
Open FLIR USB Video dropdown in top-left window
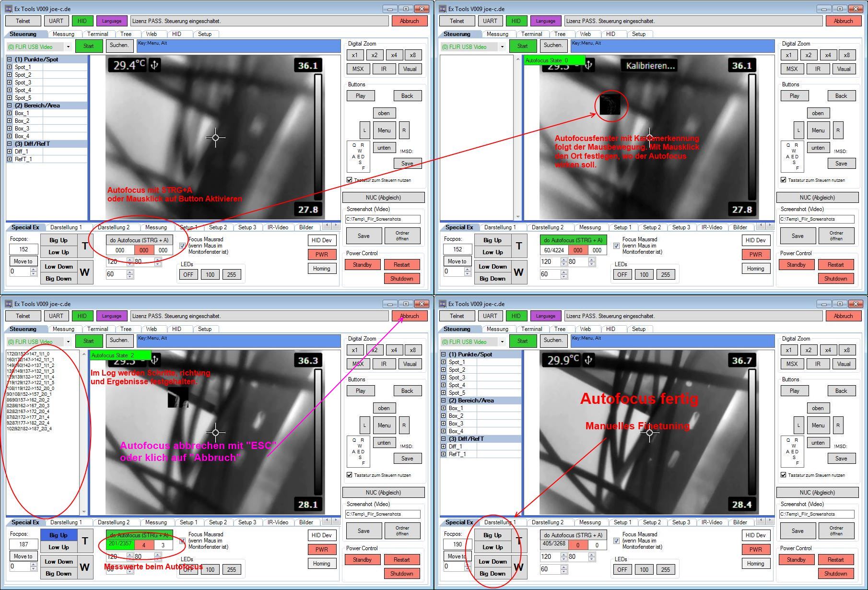tap(68, 47)
